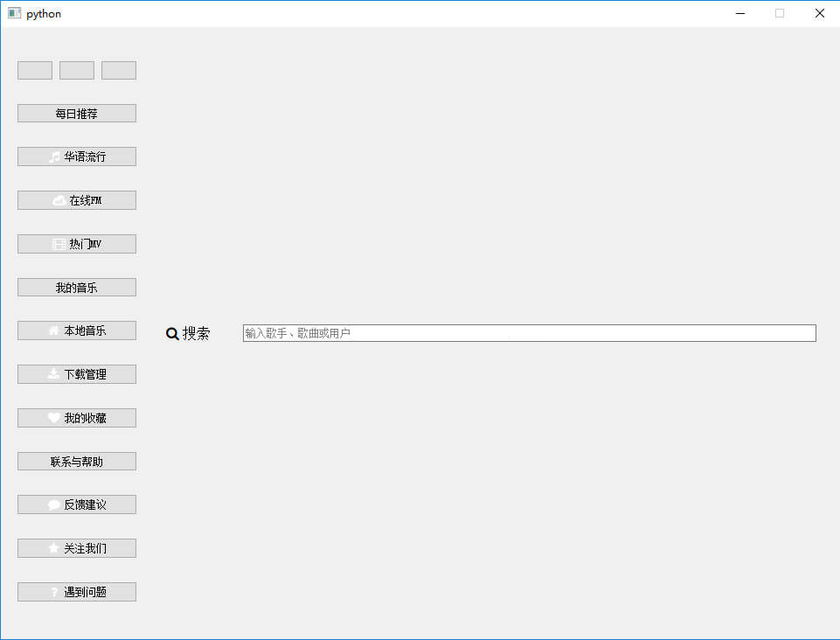The image size is (840, 640).
Task: Open 联系与帮助 section
Action: tap(77, 462)
